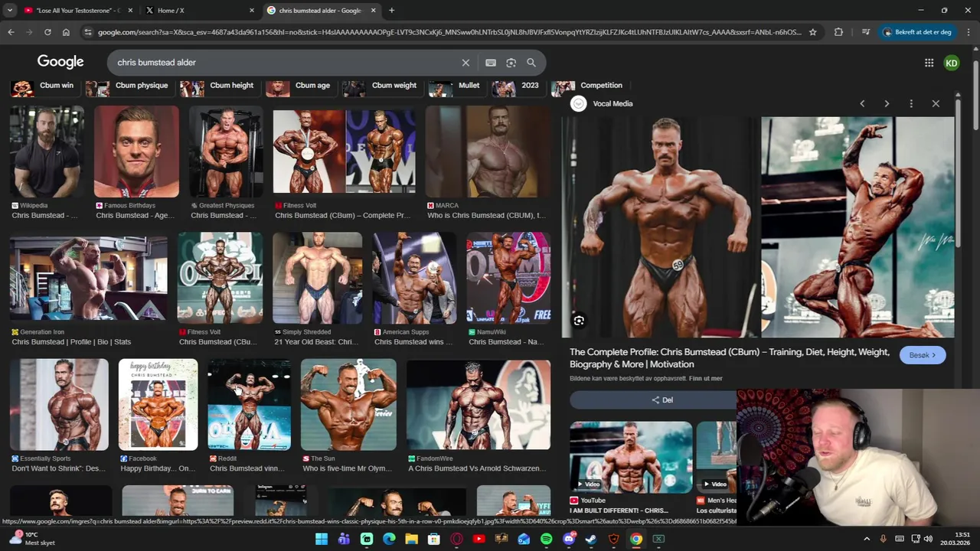980x551 pixels.
Task: Open the Finn ut mer copyright link
Action: tap(705, 379)
